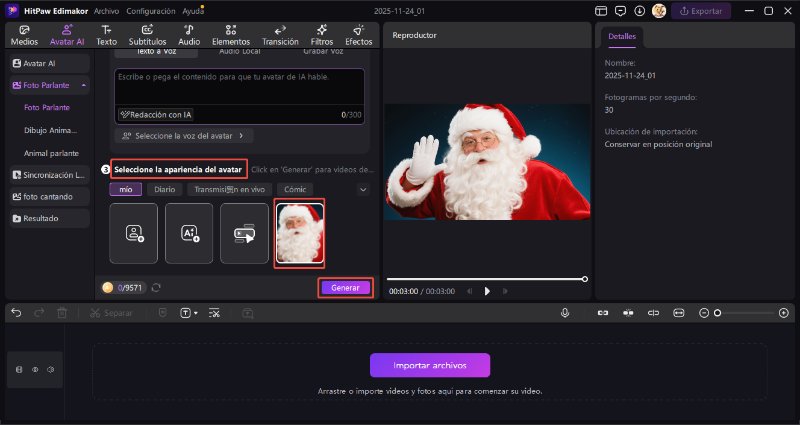
Task: Open the user profile avatar
Action: [659, 11]
